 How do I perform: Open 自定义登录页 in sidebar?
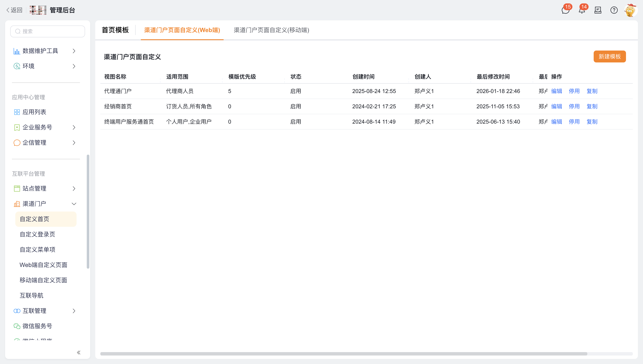click(x=46, y=234)
